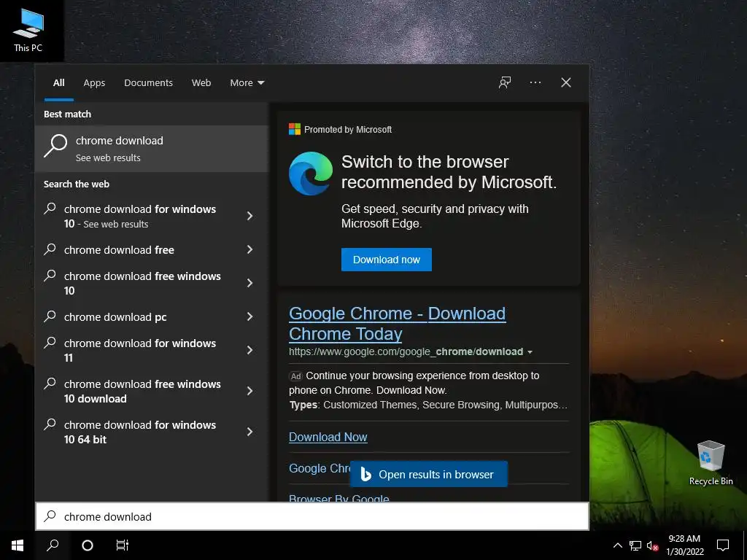Click the Microsoft logo beside 'Promoted by Microsoft'
The width and height of the screenshot is (747, 560).
[295, 129]
